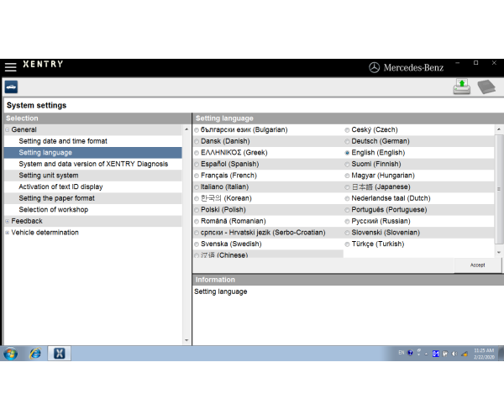Open Setting the paper format
Image resolution: width=504 pixels, height=420 pixels.
[x=56, y=198]
